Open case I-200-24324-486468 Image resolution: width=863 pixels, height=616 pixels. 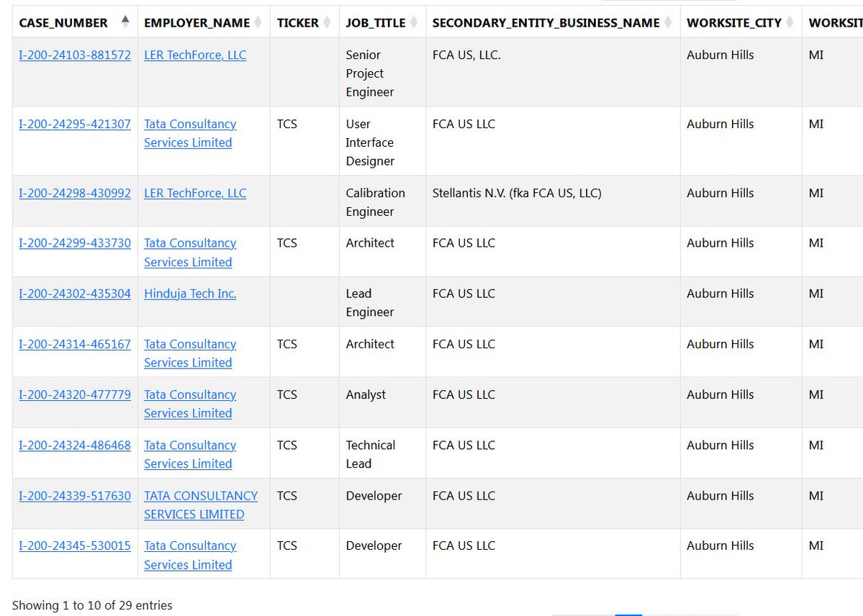tap(75, 445)
